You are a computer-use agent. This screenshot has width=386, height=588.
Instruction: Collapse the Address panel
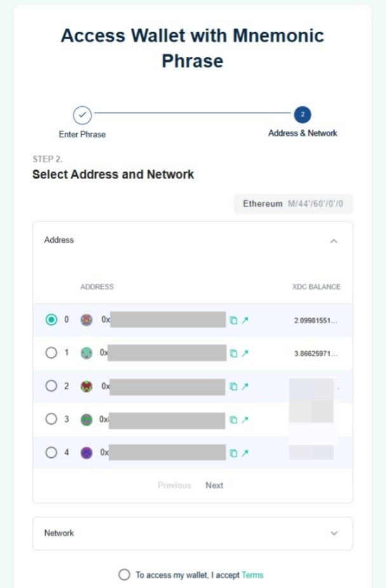334,241
